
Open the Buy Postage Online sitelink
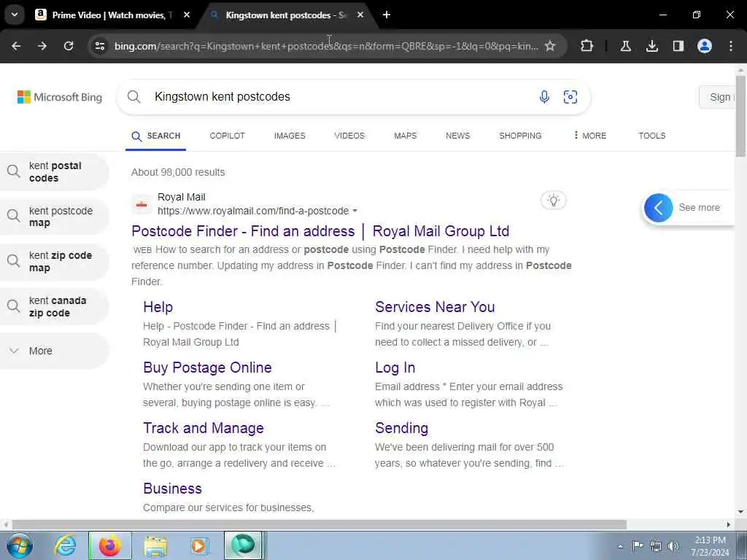(207, 367)
